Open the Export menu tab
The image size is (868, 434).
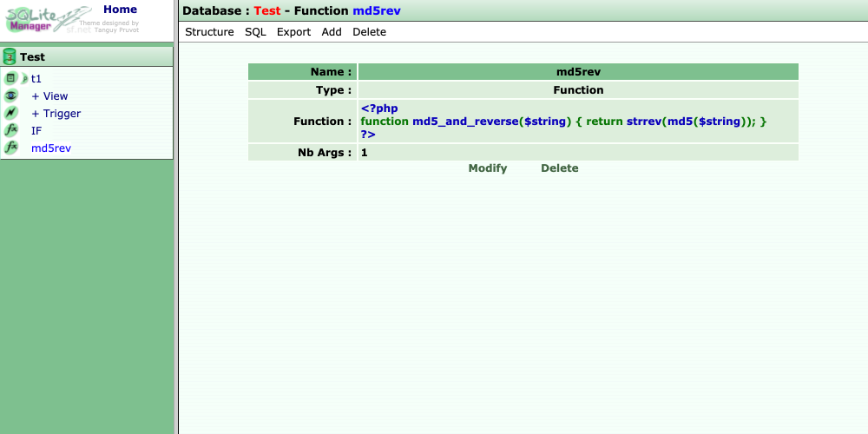(x=294, y=32)
